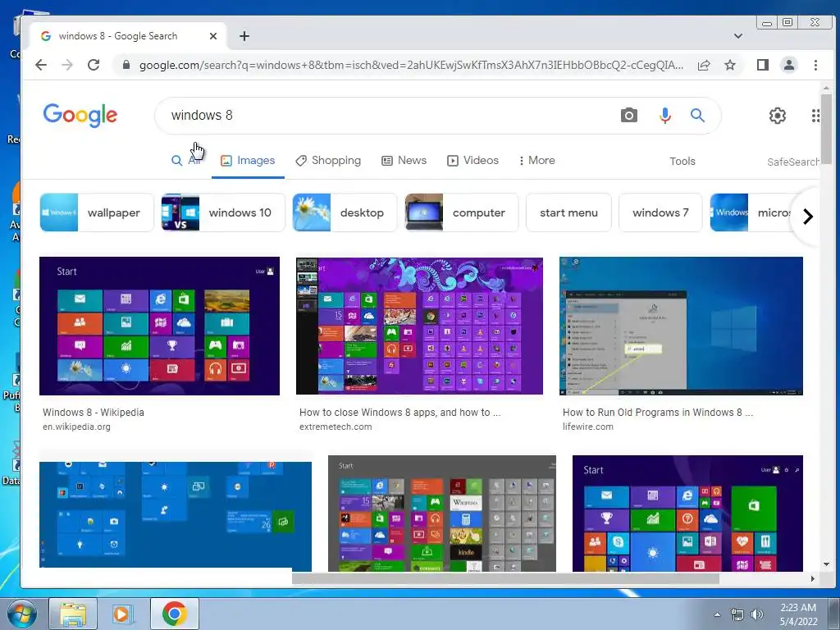Image resolution: width=840 pixels, height=630 pixels.
Task: Click the share page icon in address bar
Action: pyautogui.click(x=704, y=66)
